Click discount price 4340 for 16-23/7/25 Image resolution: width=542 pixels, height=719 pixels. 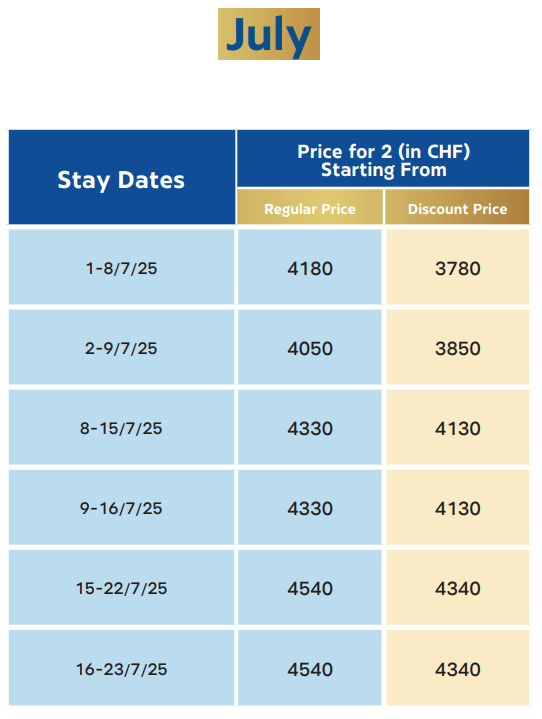(458, 668)
